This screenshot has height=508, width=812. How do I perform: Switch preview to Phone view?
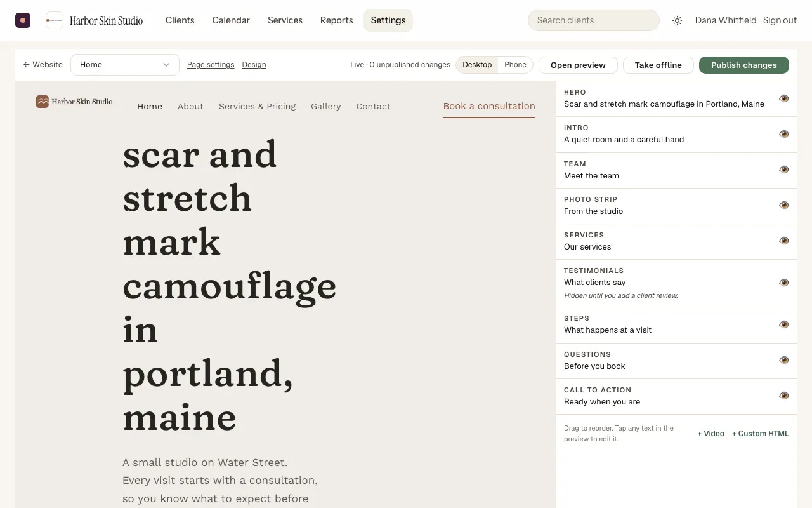click(x=515, y=65)
